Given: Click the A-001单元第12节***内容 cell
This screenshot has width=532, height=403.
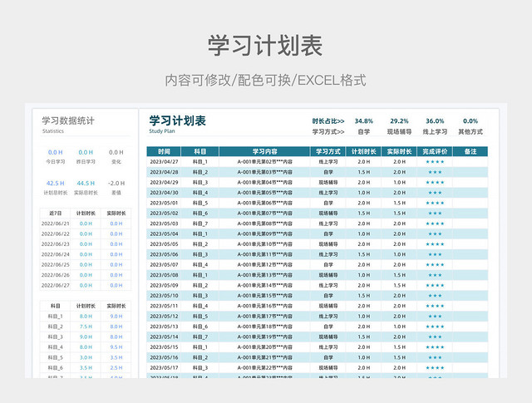Looking at the screenshot, I should 264,264.
